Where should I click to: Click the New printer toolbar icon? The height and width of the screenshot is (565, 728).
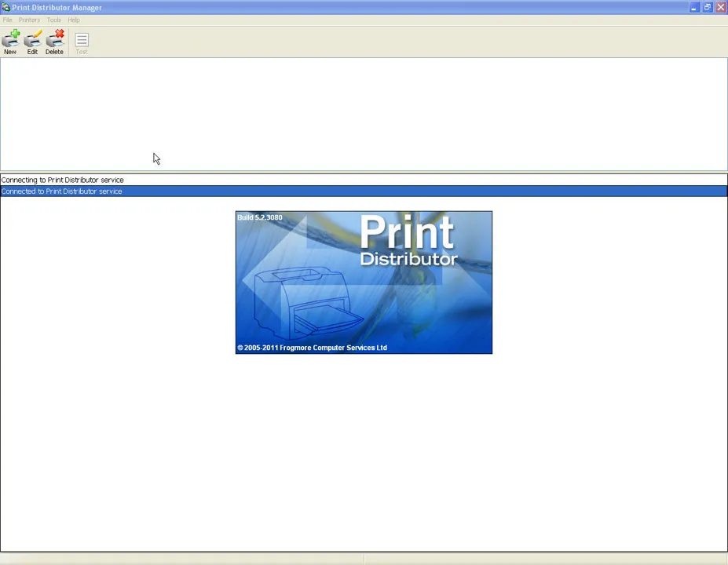(10, 42)
